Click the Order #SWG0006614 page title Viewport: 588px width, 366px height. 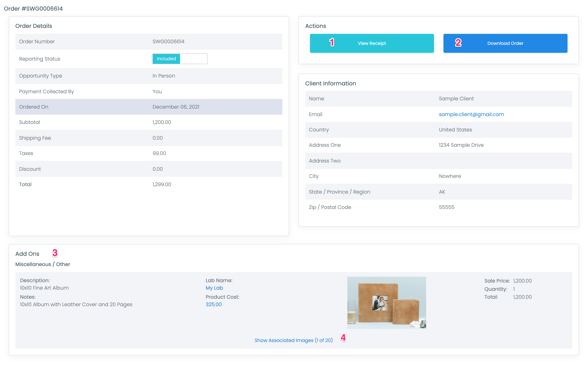coord(33,9)
